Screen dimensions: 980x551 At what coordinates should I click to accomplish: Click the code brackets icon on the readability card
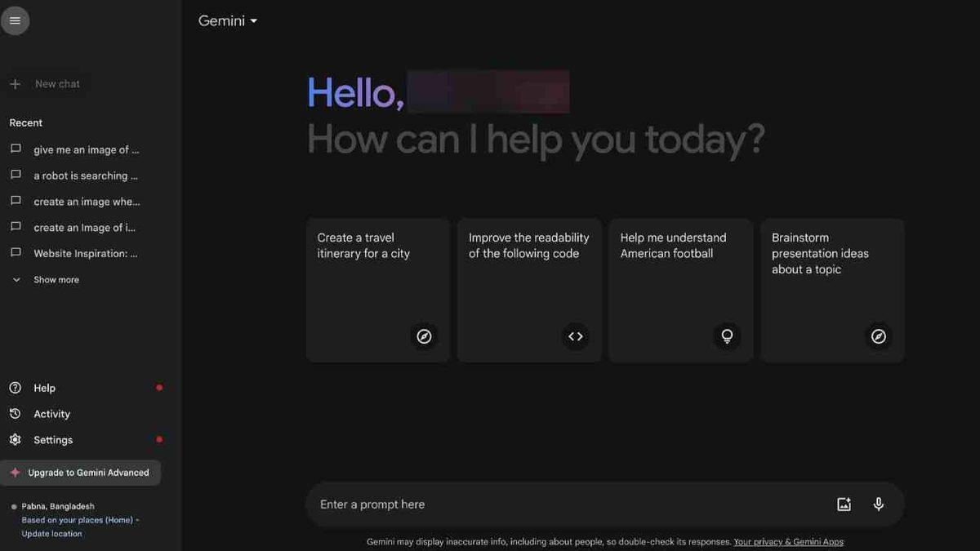click(x=575, y=336)
